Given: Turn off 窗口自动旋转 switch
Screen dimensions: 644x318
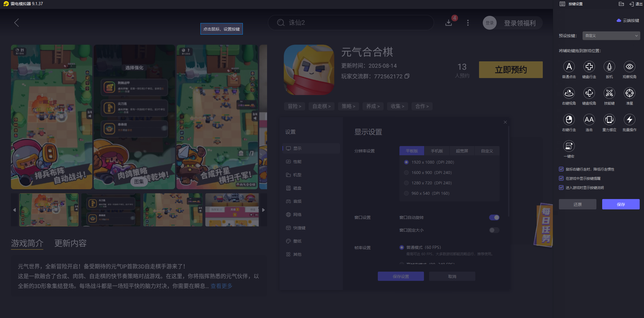Looking at the screenshot, I should tap(494, 217).
